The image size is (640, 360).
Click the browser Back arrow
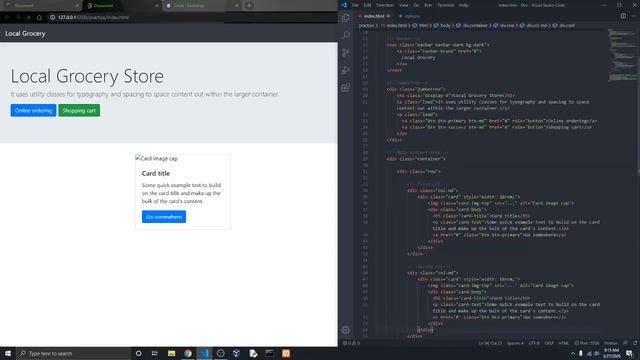pyautogui.click(x=7, y=18)
